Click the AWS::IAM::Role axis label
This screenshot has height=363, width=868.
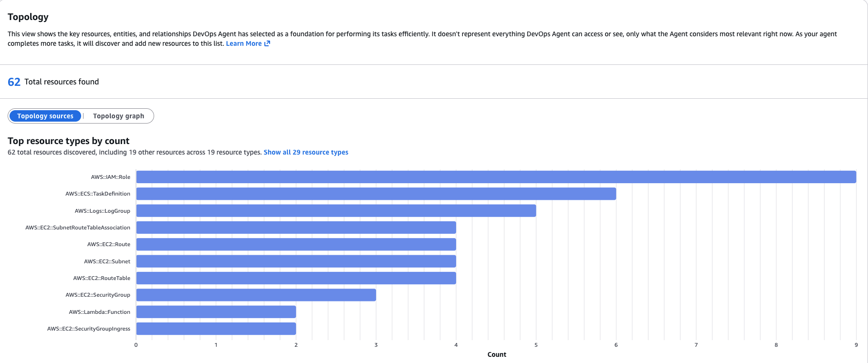tap(110, 177)
